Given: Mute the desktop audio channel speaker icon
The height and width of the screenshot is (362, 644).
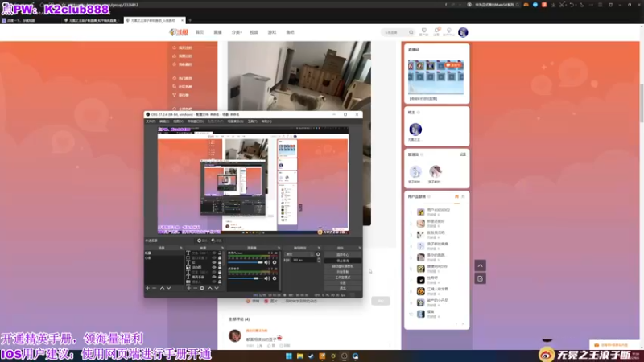Looking at the screenshot, I should pos(267,278).
